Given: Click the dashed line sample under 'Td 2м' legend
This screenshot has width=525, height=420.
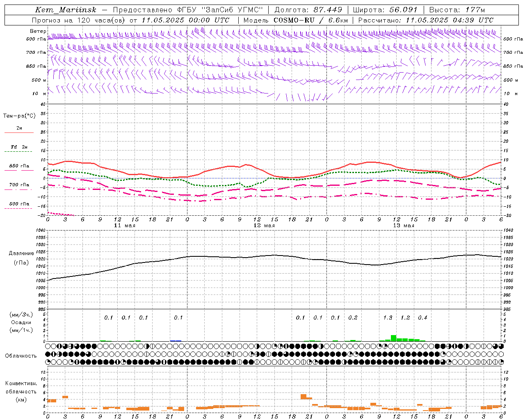Looking at the screenshot, I should [18, 152].
